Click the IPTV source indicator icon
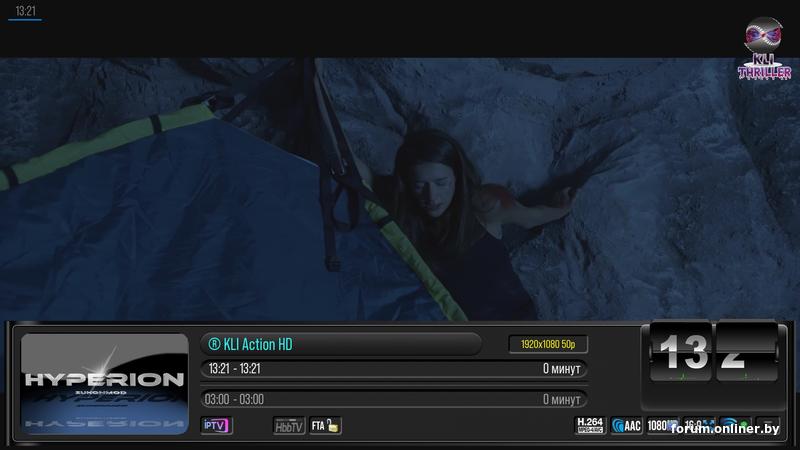Image resolution: width=800 pixels, height=450 pixels. point(217,426)
